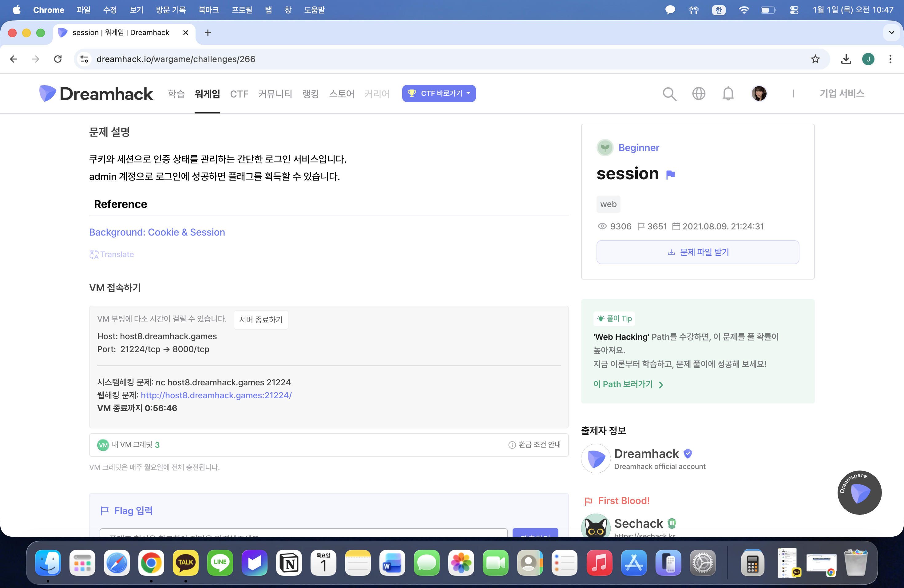The width and height of the screenshot is (904, 588).
Task: Click the Chrome downloads icon
Action: click(846, 59)
